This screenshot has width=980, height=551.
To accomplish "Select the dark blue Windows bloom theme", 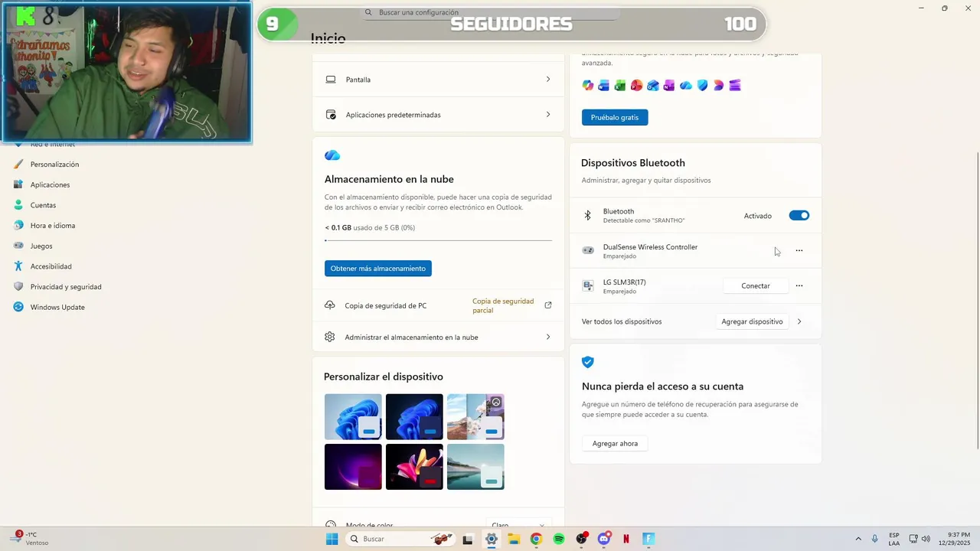I will click(414, 417).
